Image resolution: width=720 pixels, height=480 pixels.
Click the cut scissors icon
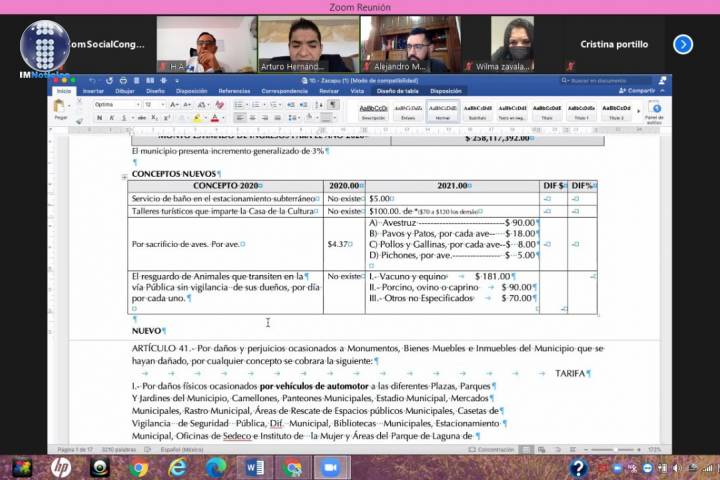(x=79, y=101)
